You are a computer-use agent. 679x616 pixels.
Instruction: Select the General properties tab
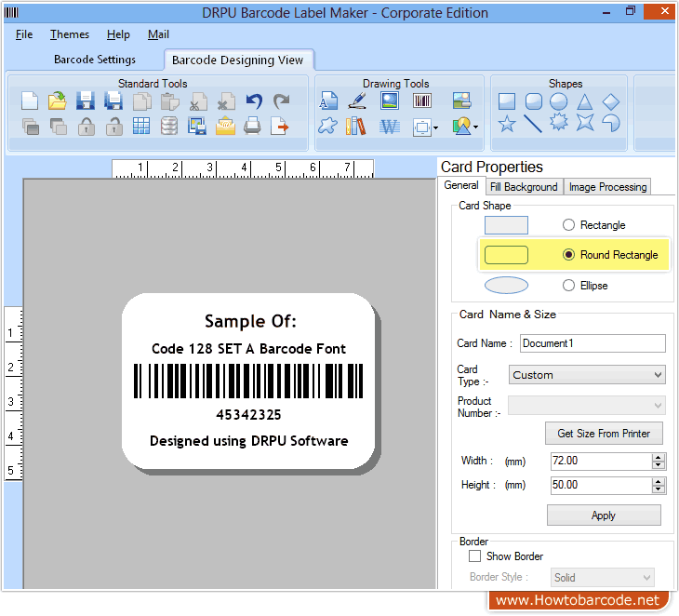click(461, 185)
